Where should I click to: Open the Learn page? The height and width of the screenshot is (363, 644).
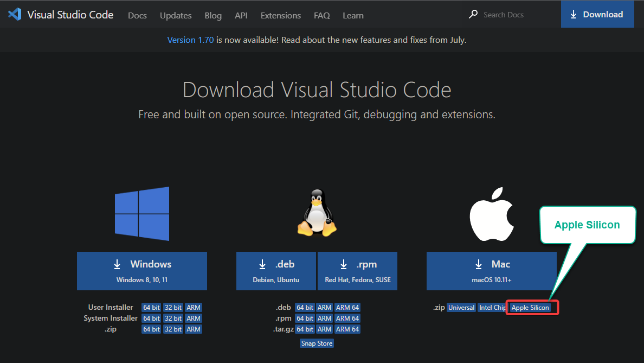pos(353,16)
